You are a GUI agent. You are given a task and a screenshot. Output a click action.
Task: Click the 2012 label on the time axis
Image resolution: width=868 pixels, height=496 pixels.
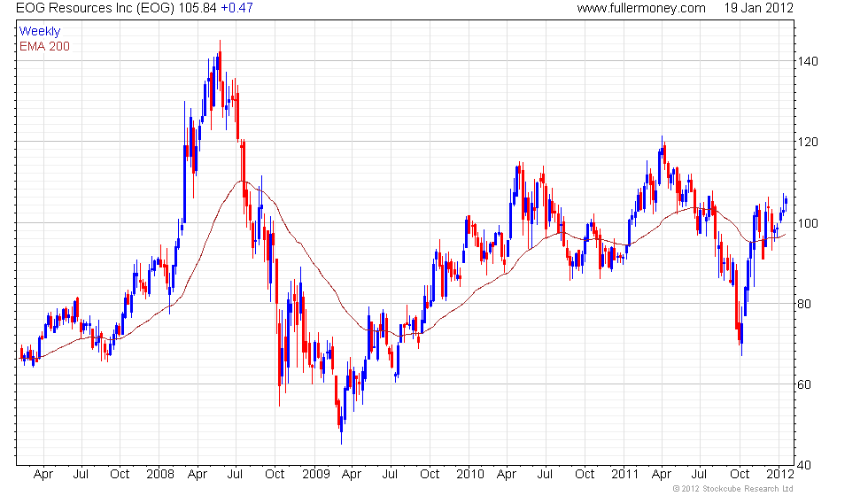(x=780, y=475)
